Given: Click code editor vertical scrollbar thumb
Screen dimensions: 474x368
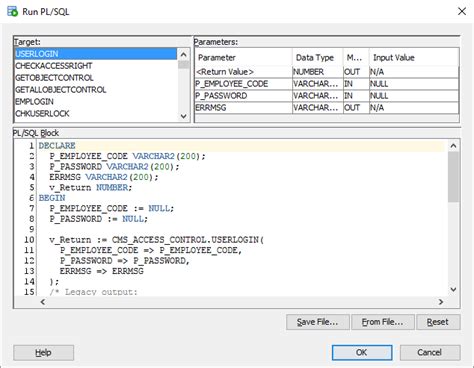Looking at the screenshot, I should [x=453, y=177].
